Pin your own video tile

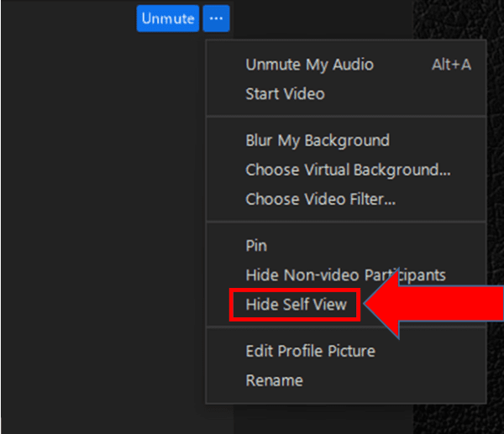coord(346,246)
